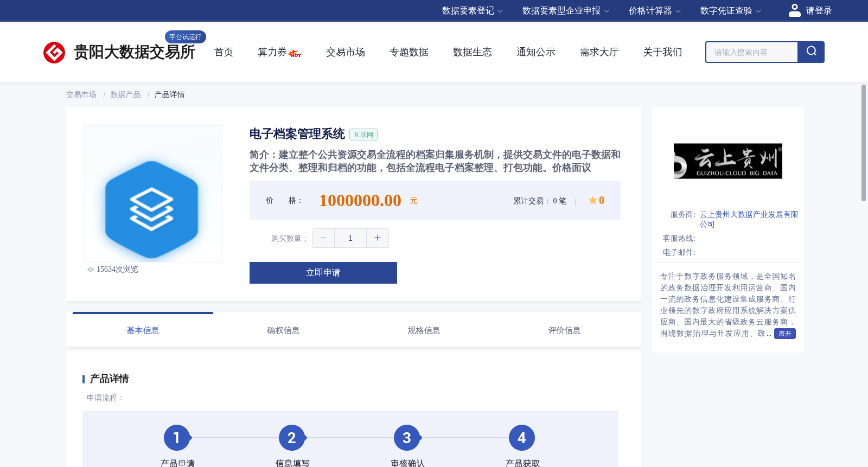Click step 2 circle 信息填写
The image size is (868, 467).
click(292, 438)
